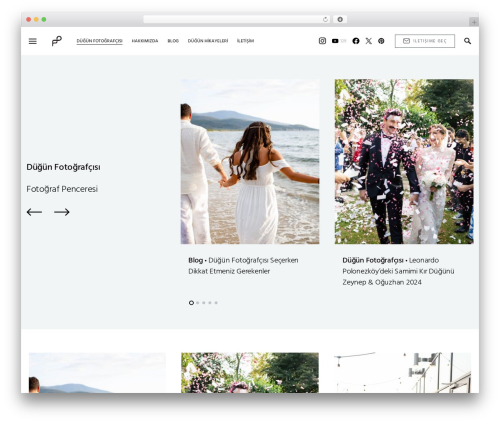Click the site logo icon
The image size is (500, 423).
(57, 41)
